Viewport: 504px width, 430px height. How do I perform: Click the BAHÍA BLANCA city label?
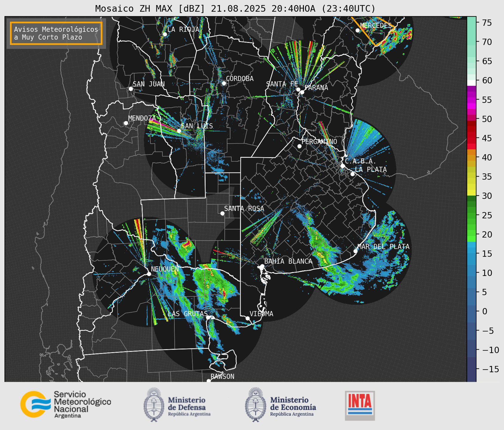(288, 261)
